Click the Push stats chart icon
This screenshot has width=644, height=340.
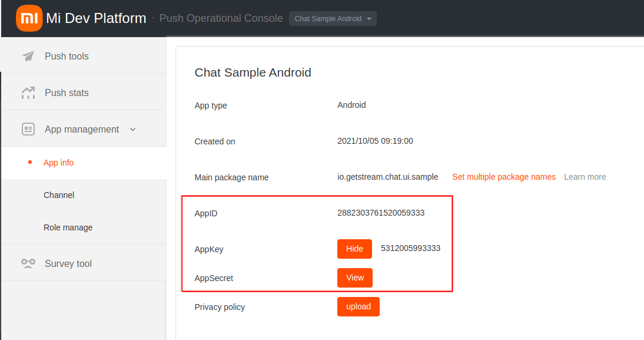(x=28, y=92)
